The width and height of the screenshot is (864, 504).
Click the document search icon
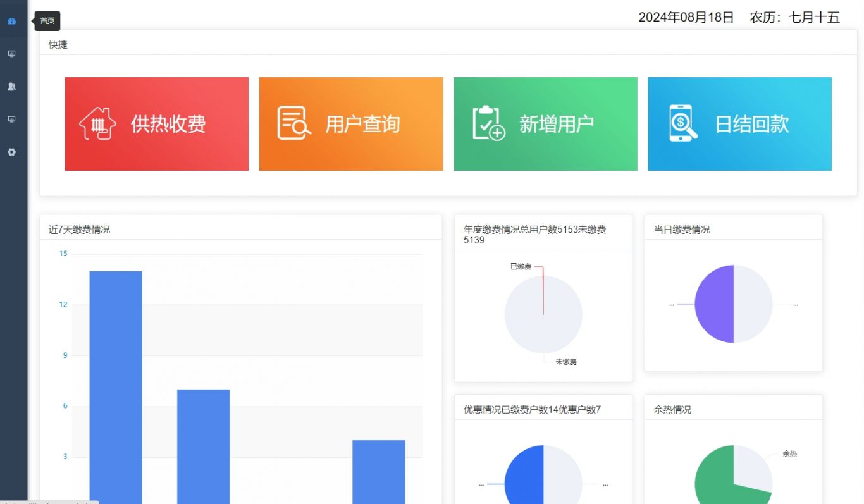[x=294, y=123]
